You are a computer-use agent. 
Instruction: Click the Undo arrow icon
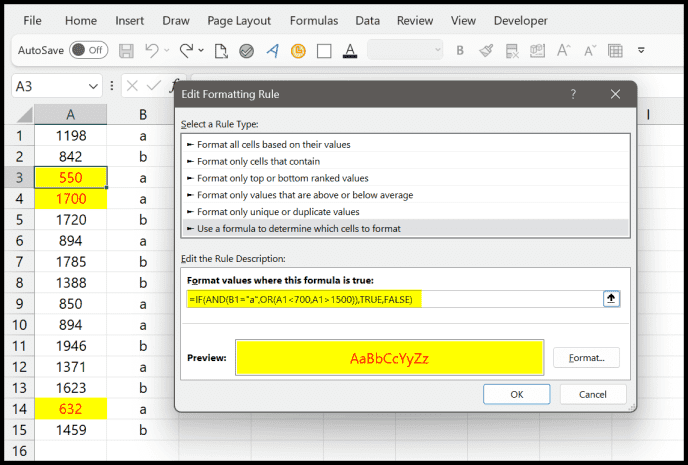(152, 50)
